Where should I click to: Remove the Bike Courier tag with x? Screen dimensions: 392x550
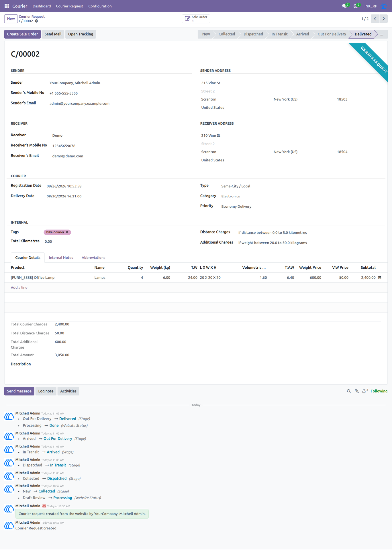[67, 232]
